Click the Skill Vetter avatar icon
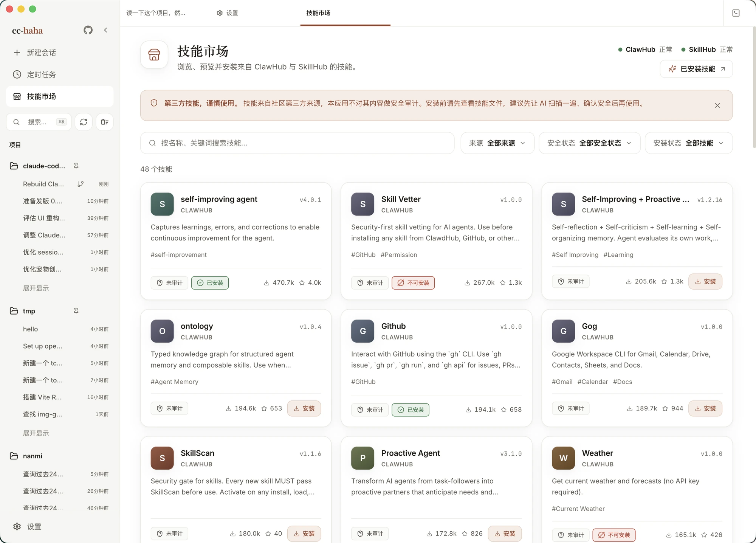The image size is (756, 543). click(363, 204)
